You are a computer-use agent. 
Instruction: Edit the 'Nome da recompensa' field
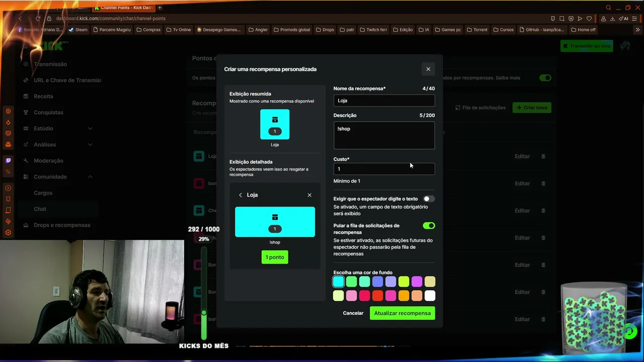pyautogui.click(x=384, y=101)
